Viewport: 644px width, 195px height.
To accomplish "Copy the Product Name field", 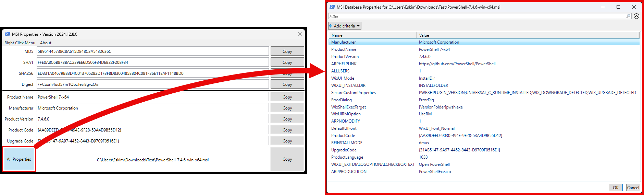I will coord(287,97).
